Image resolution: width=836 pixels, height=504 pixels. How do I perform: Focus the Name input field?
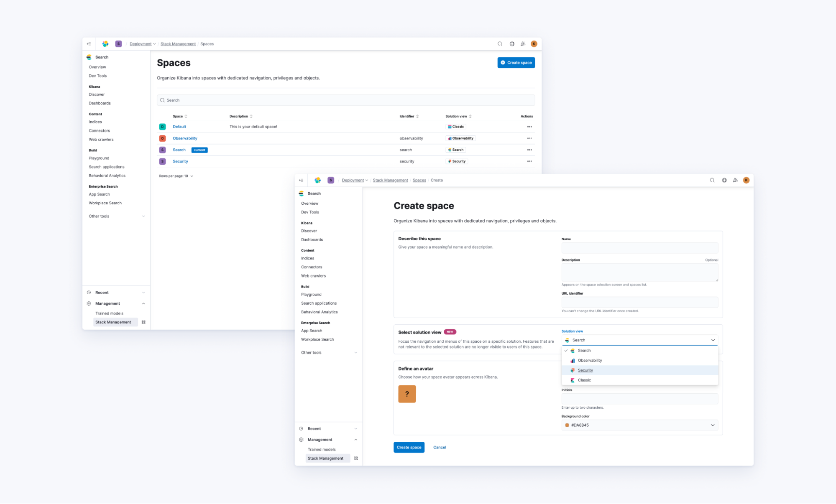pos(640,248)
